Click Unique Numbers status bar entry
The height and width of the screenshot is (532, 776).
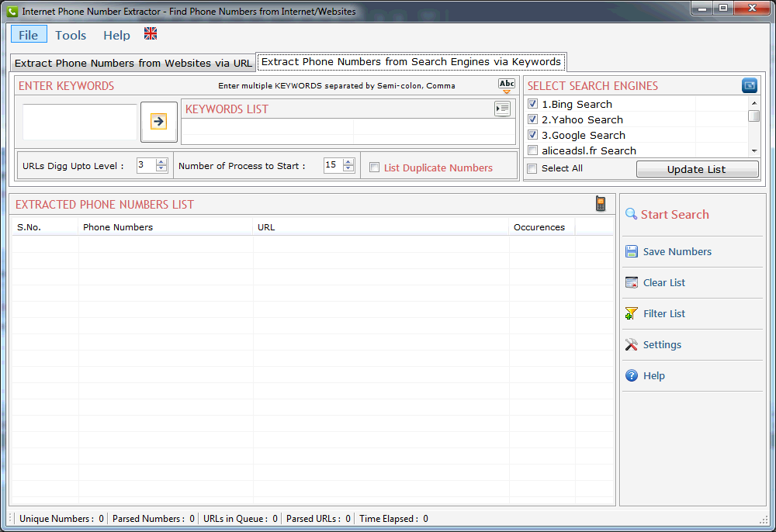[61, 518]
